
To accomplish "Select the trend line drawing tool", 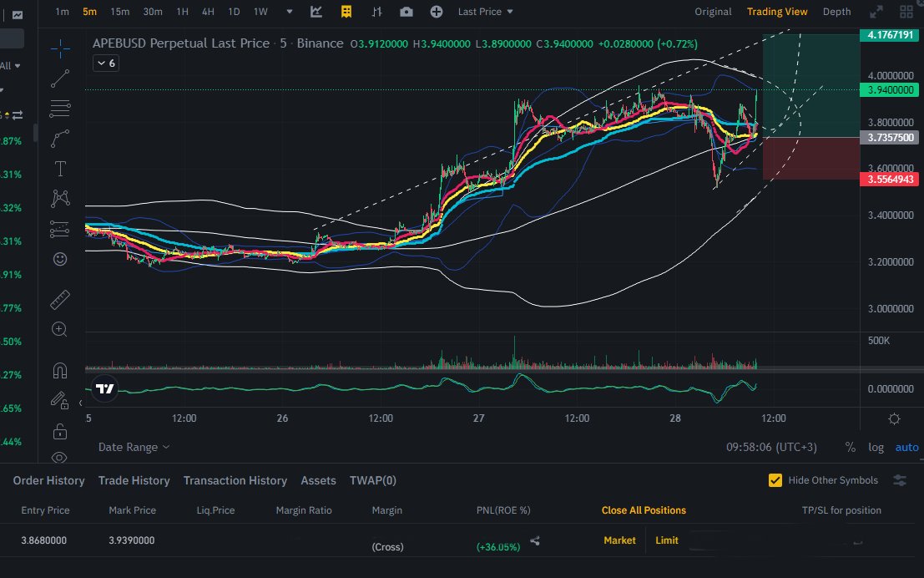I will coord(60,79).
